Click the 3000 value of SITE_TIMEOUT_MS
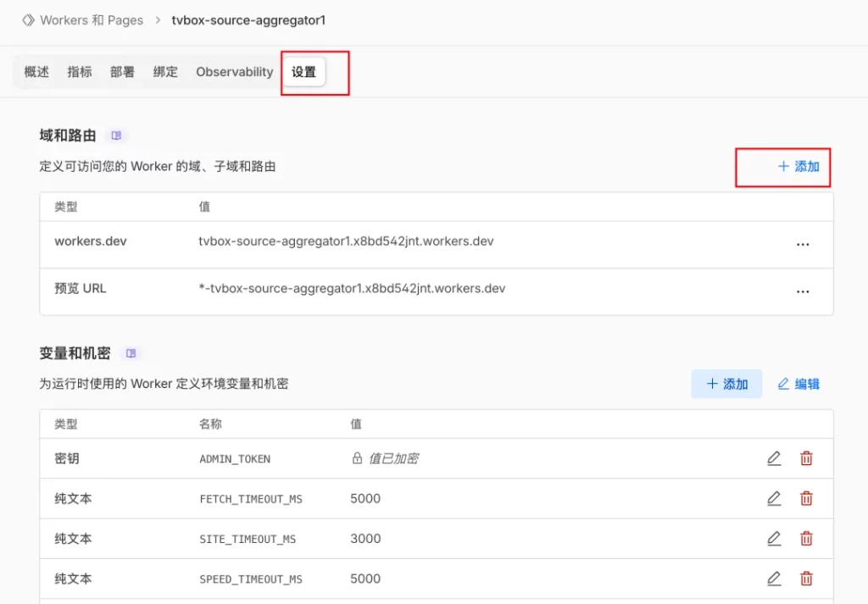Screen dimensions: 868x604 (x=365, y=539)
